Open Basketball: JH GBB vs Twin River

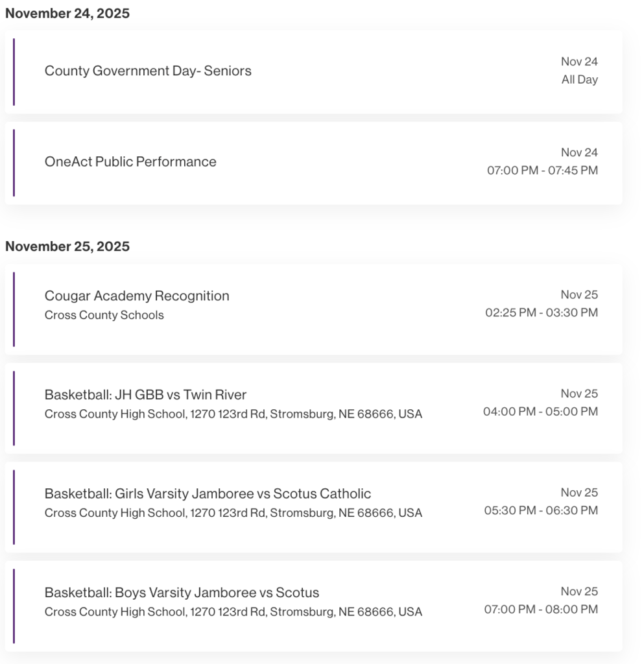pyautogui.click(x=145, y=394)
